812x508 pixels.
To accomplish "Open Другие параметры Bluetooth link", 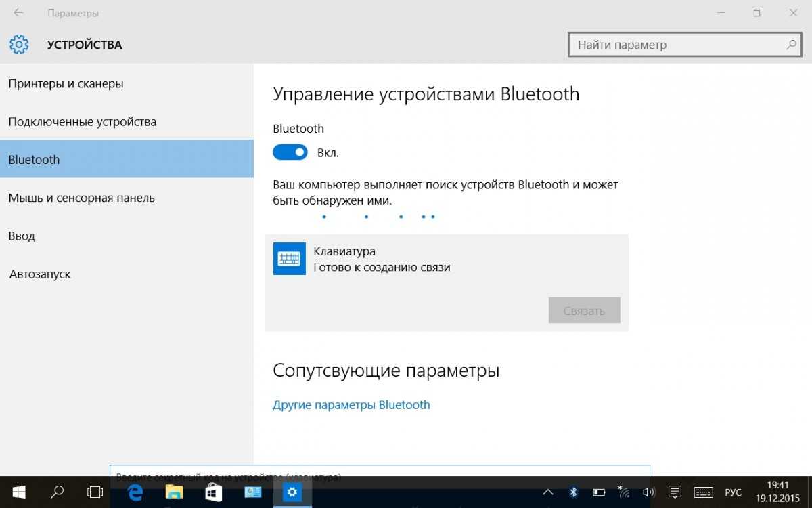I will point(351,405).
